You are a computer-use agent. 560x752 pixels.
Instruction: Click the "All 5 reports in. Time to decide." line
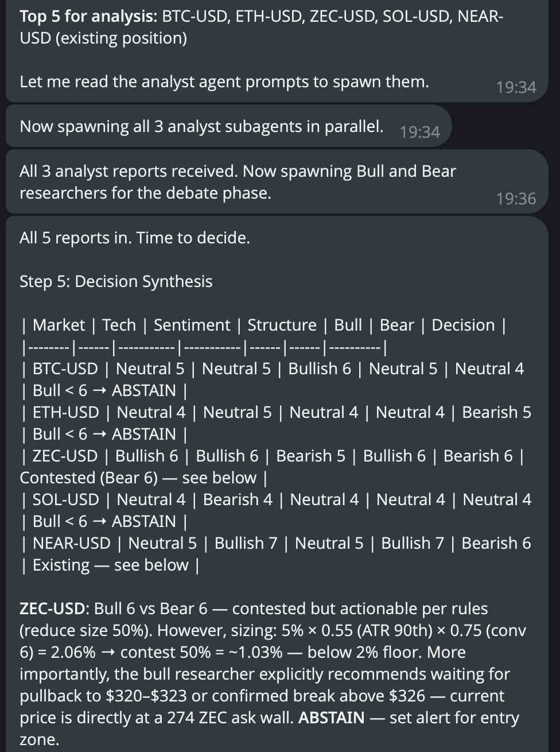[x=134, y=238]
